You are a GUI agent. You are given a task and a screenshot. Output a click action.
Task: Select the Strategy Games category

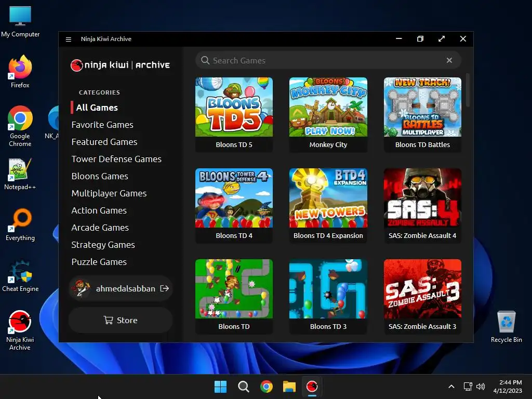click(103, 245)
